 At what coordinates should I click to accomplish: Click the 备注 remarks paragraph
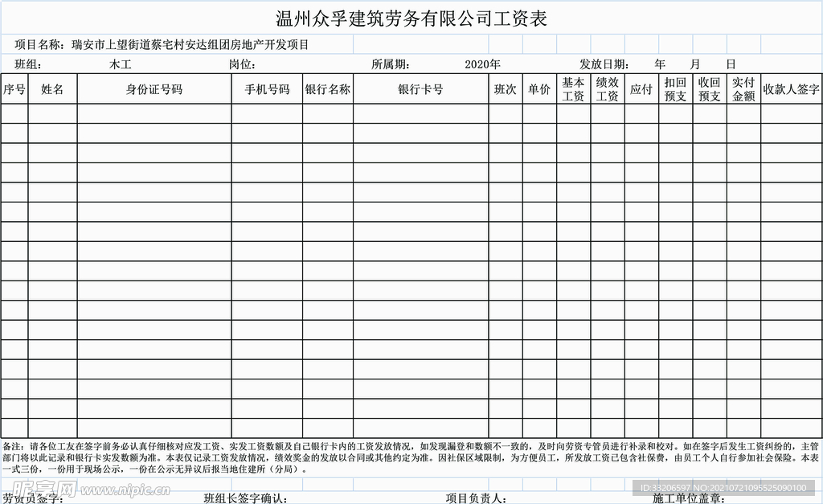(x=411, y=457)
